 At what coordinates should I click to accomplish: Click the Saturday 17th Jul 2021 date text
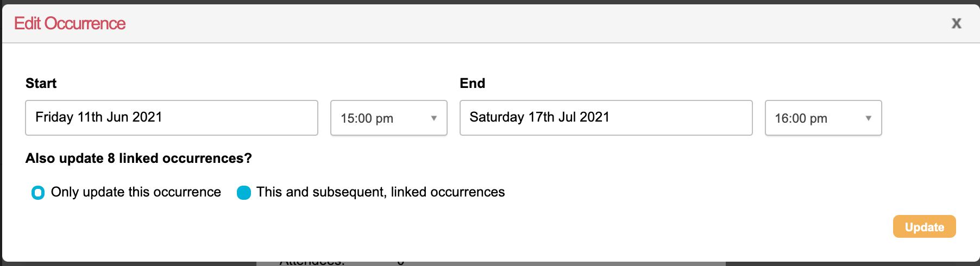(x=539, y=117)
